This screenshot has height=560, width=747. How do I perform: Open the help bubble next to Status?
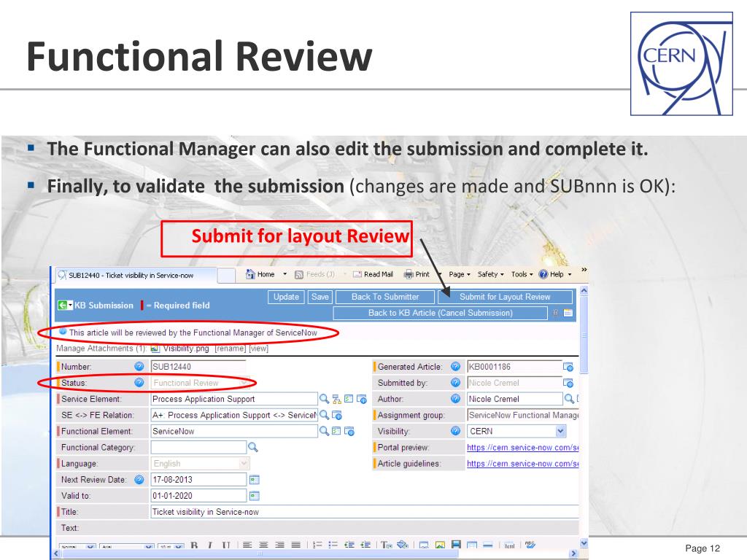139,382
